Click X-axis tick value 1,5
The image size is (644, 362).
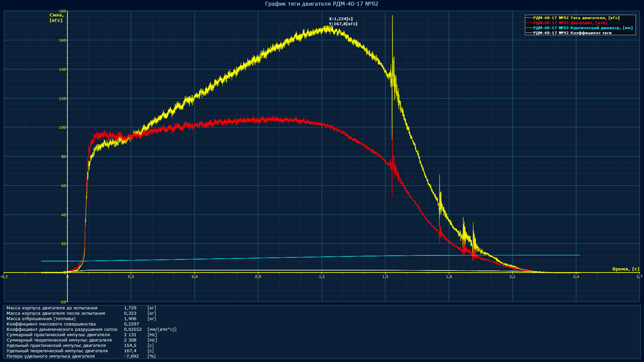(x=385, y=277)
